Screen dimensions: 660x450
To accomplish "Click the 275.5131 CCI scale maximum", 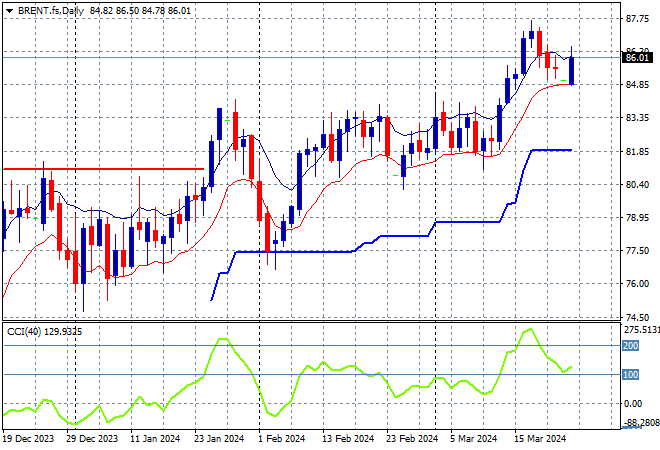I will (x=641, y=329).
